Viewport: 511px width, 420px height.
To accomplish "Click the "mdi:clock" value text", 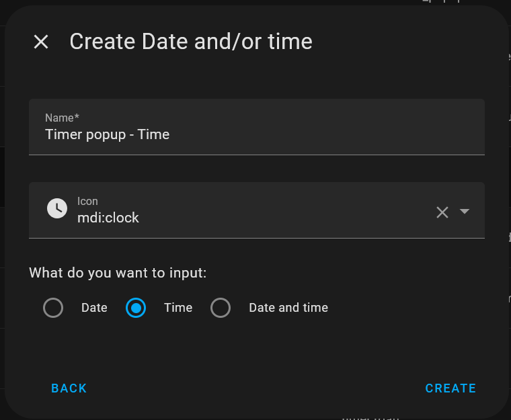I will (108, 217).
